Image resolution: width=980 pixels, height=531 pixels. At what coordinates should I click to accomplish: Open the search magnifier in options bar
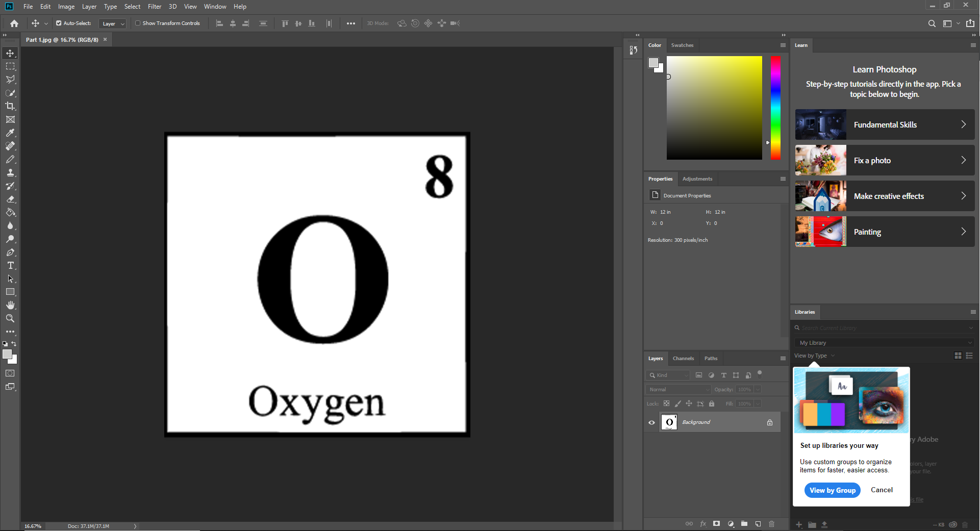click(932, 23)
